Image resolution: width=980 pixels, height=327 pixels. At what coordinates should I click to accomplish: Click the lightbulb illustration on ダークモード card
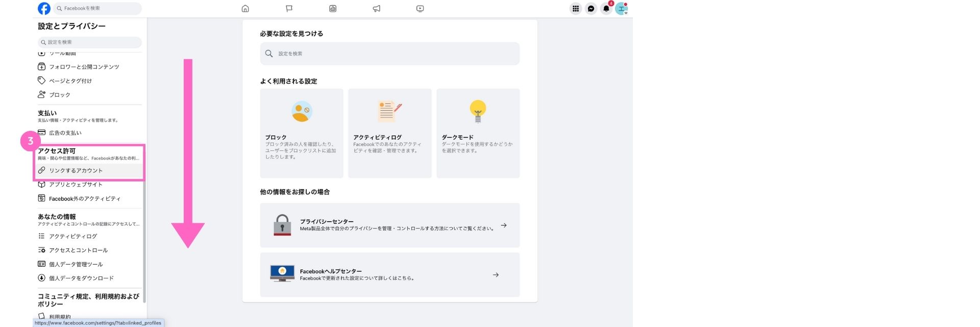[478, 111]
